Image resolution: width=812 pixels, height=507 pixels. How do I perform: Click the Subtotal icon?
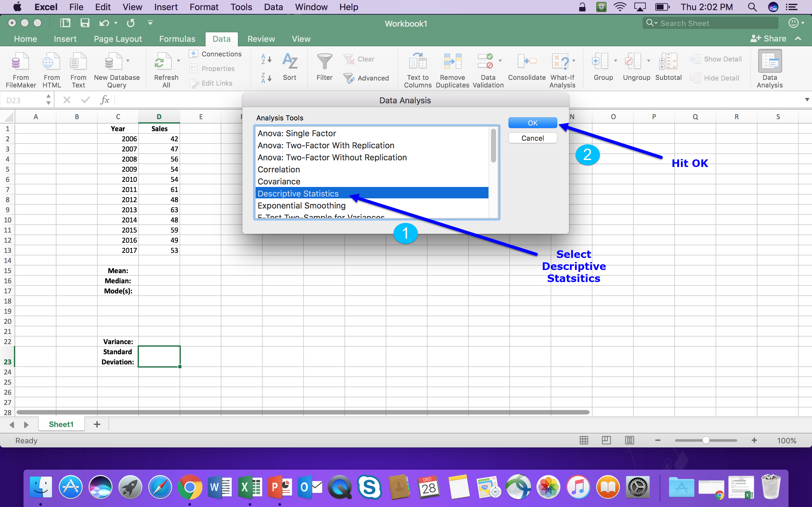668,62
